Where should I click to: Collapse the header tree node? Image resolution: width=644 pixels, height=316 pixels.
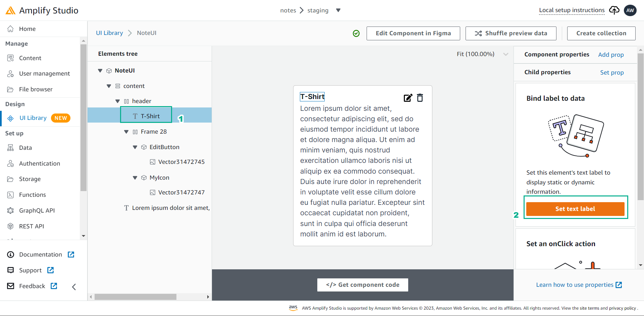coord(117,101)
